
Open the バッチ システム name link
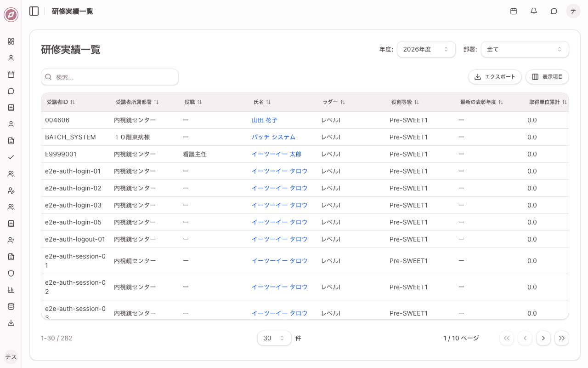pos(273,137)
